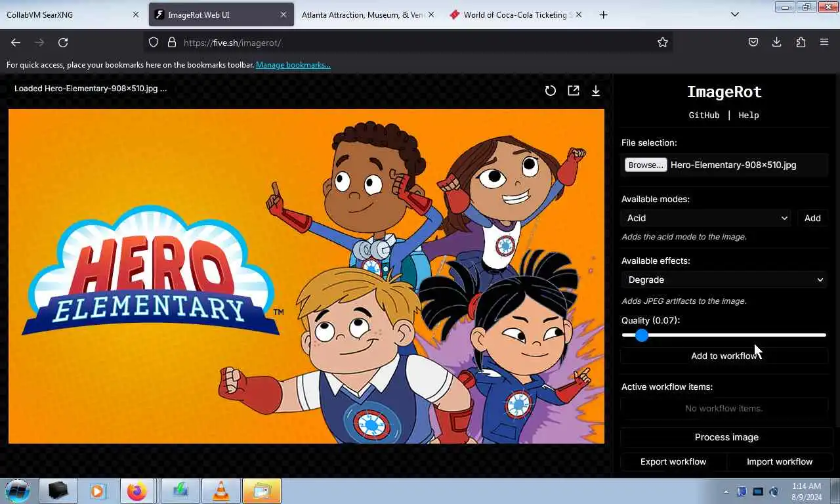Click the 'No workflow items.' text
This screenshot has width=840, height=504.
click(724, 408)
